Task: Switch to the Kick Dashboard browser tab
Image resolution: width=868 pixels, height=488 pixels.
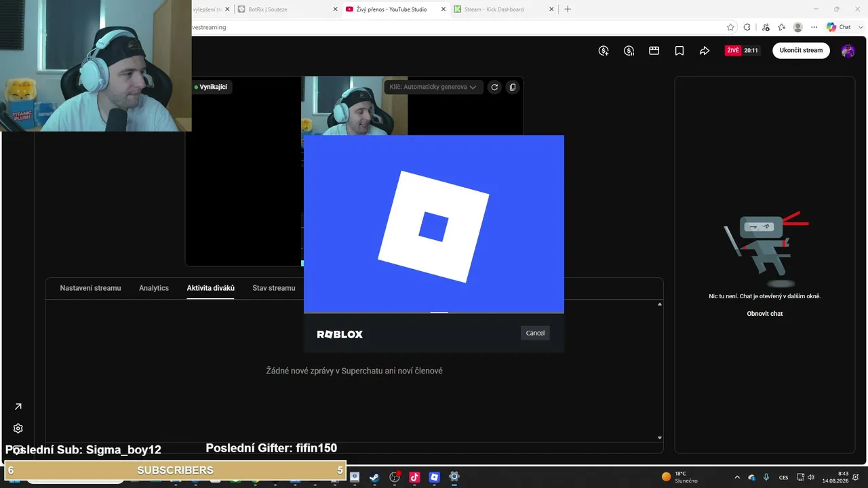Action: (x=505, y=9)
